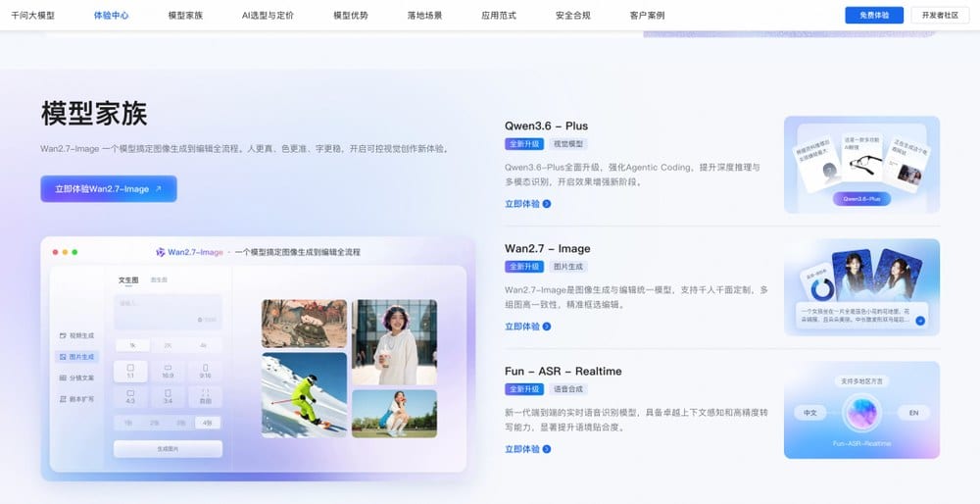Click 立即体验 link under Fun - ASR - Realtime
980x504 pixels.
522,449
